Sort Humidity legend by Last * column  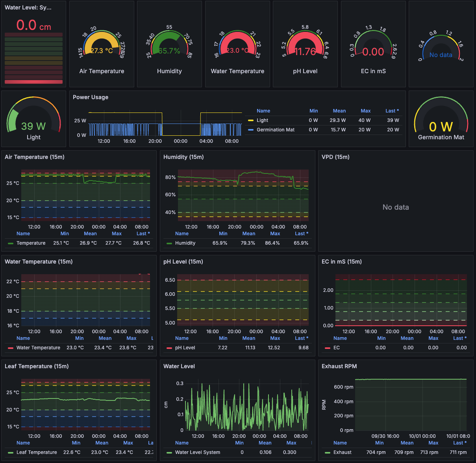pos(301,234)
